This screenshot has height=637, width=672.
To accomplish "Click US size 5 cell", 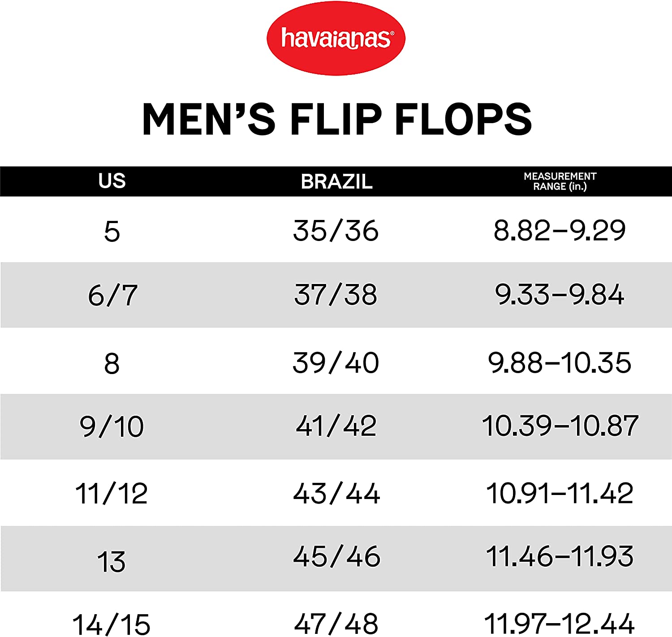I will pos(112,232).
